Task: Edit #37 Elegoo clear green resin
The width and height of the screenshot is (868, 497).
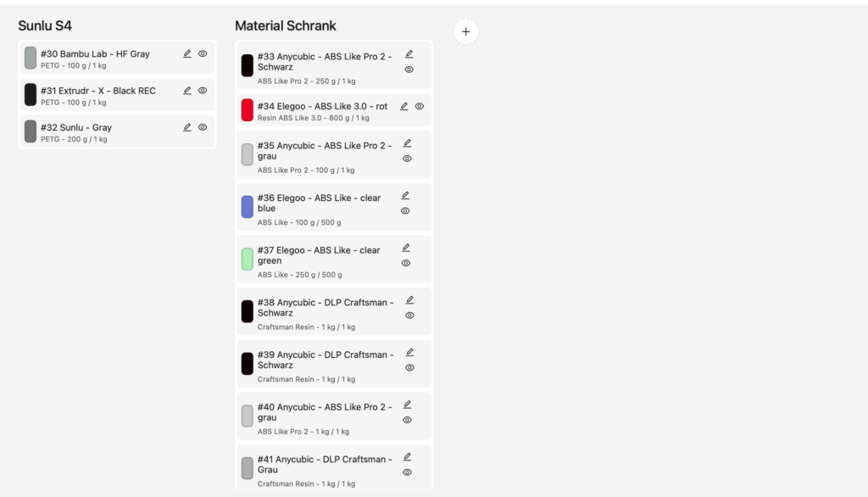Action: click(x=406, y=248)
